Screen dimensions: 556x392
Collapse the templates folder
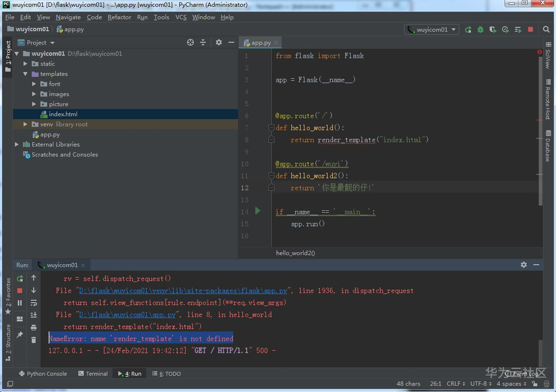tap(26, 74)
